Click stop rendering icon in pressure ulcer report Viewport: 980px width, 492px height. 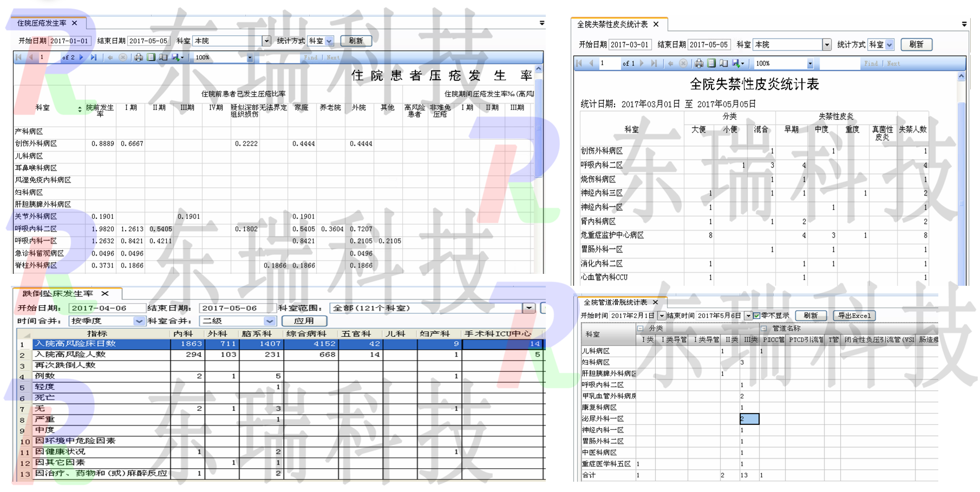(123, 57)
